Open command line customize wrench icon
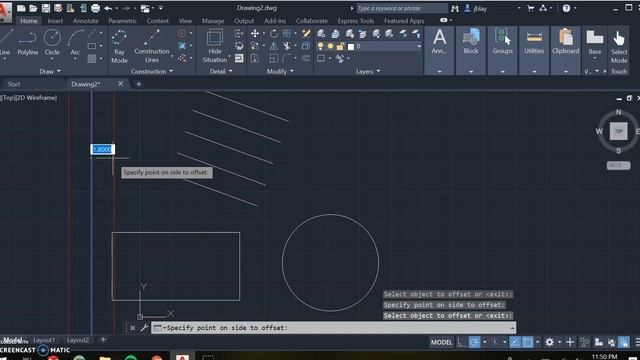The width and height of the screenshot is (640, 360). click(x=144, y=328)
